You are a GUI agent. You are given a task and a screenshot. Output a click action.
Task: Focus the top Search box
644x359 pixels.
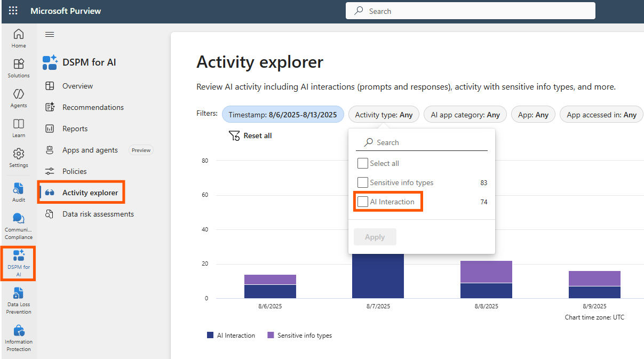(x=471, y=11)
